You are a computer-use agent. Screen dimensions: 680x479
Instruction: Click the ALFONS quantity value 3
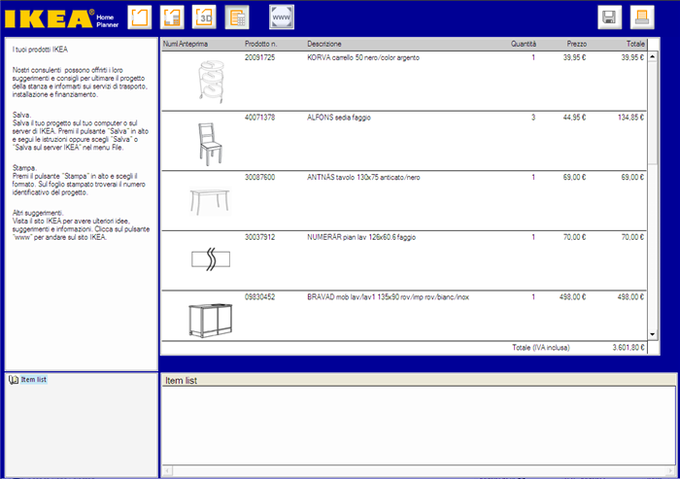coord(533,117)
